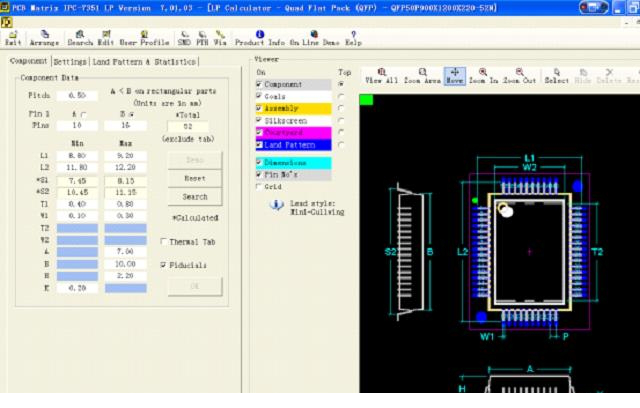Click the Zoom In tool

[483, 76]
